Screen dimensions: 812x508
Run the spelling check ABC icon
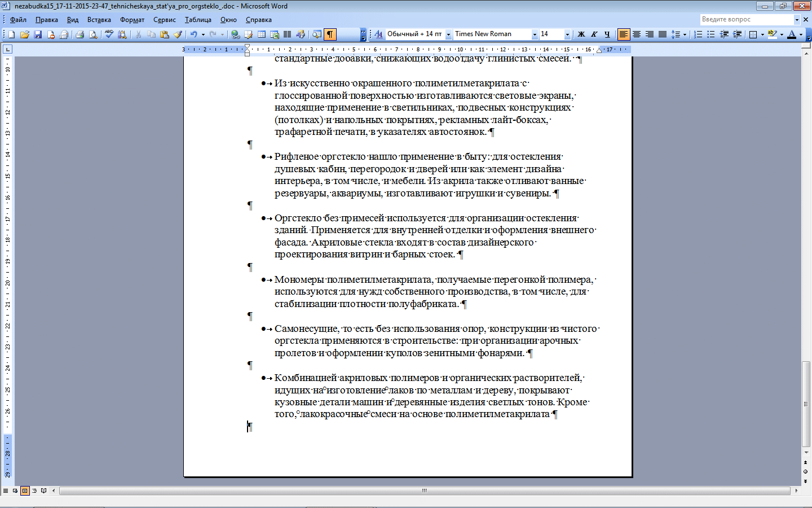109,34
